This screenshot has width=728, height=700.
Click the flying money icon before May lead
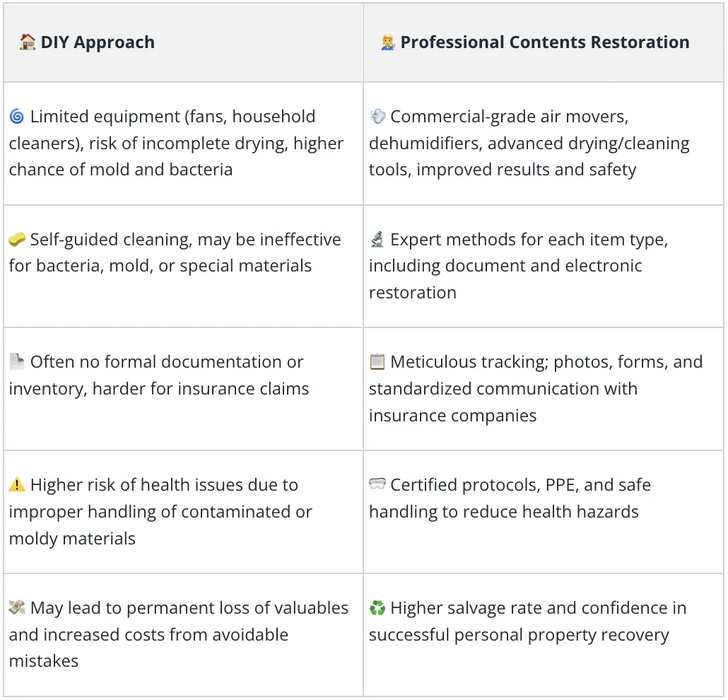pyautogui.click(x=17, y=607)
